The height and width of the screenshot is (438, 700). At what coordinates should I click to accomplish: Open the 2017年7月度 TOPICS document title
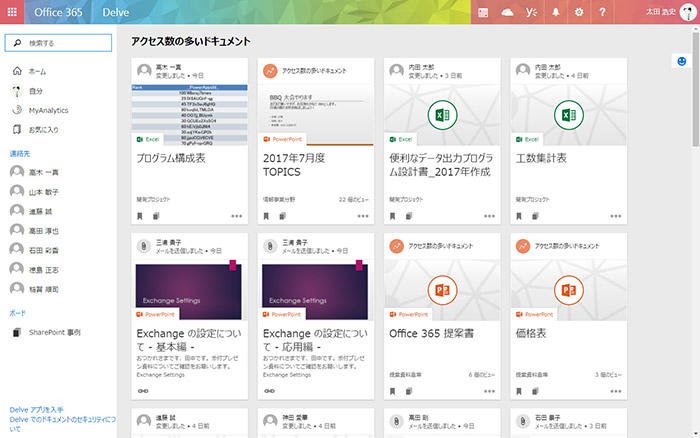point(294,165)
